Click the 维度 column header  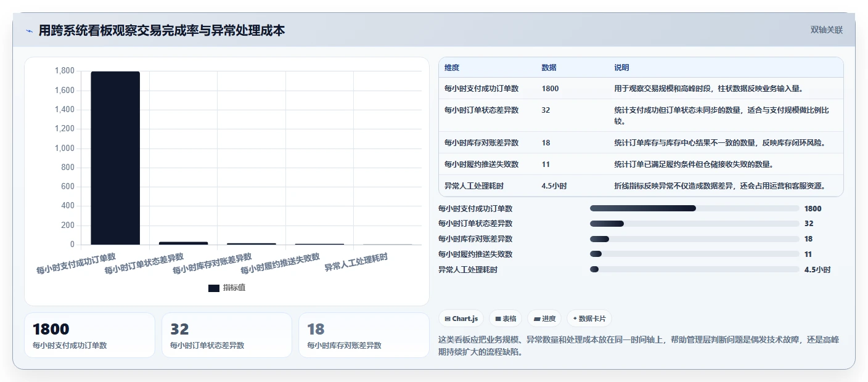click(452, 68)
